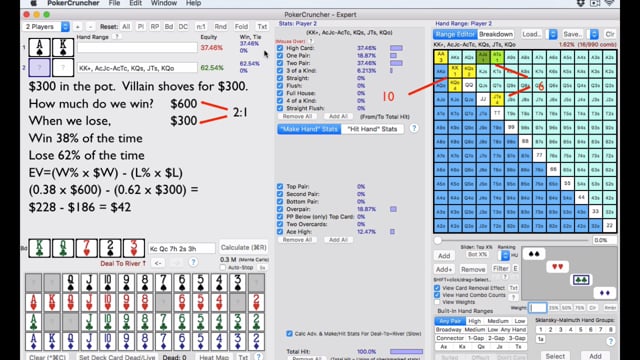Expand the Load range dropdown arrow

click(553, 34)
